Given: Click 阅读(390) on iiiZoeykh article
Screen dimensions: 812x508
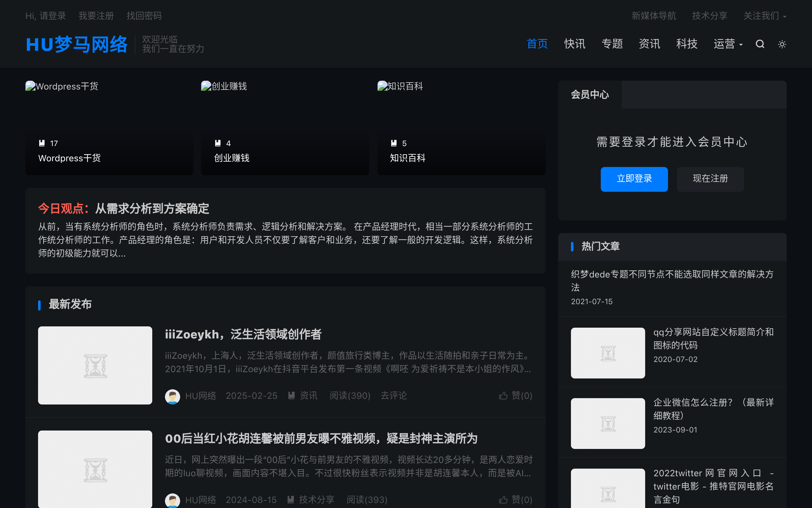Looking at the screenshot, I should click(350, 396).
